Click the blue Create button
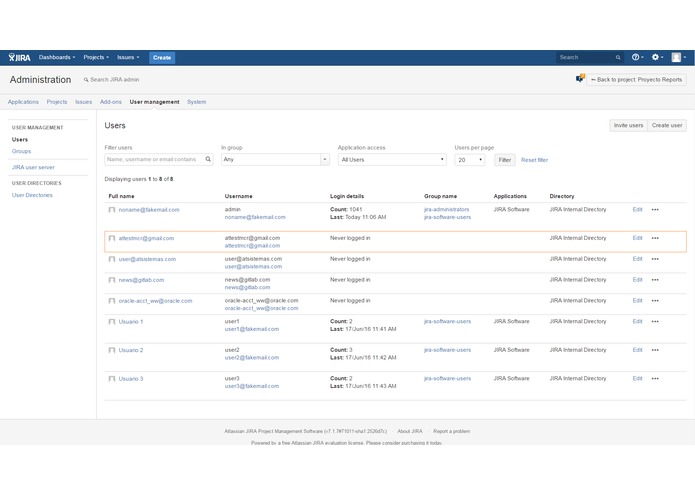Viewport: 695px width, 494px height. click(x=162, y=58)
